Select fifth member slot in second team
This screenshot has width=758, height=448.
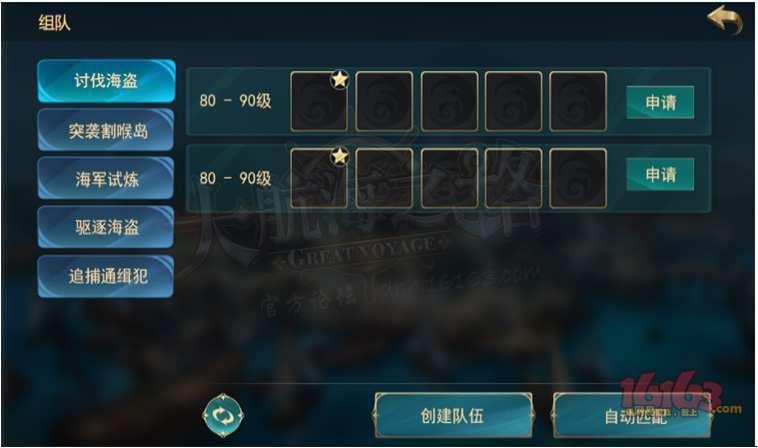(x=578, y=178)
